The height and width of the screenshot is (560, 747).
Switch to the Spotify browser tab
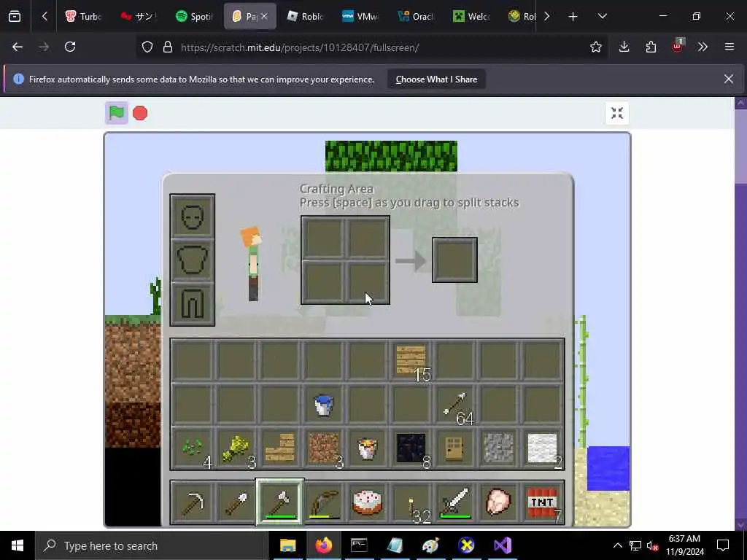(x=194, y=16)
